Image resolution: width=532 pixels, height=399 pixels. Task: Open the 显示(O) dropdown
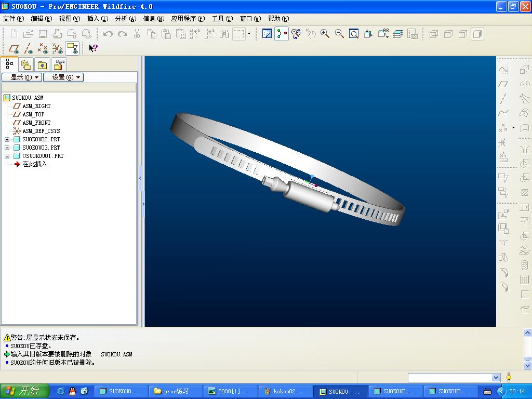[x=22, y=77]
